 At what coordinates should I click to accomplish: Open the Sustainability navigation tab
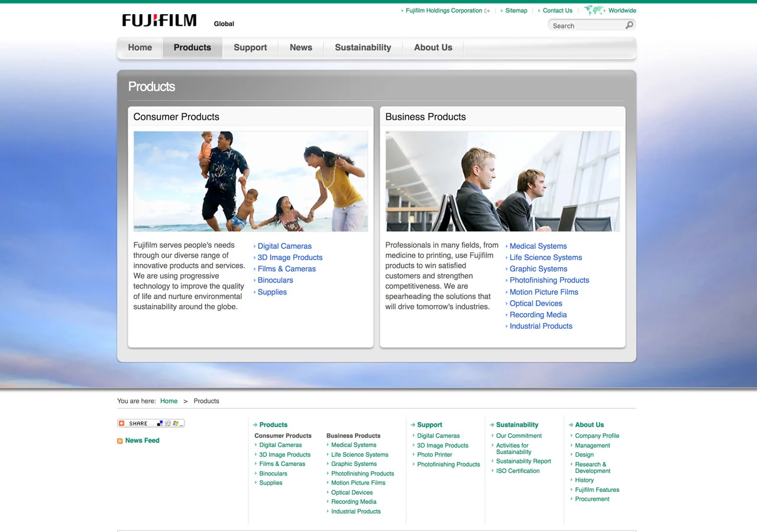click(x=363, y=47)
